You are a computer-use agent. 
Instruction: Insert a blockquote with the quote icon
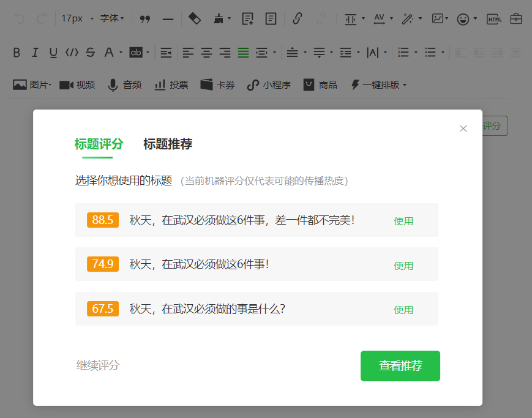tap(145, 19)
